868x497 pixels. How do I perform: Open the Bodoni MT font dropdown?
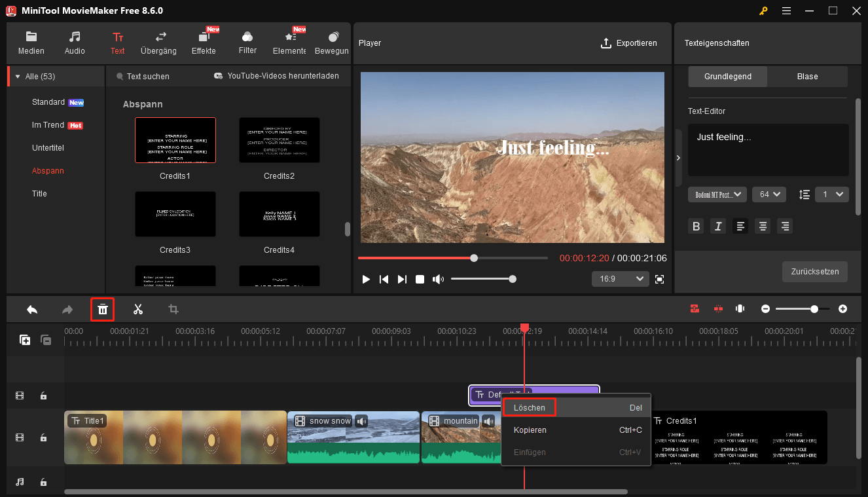pyautogui.click(x=717, y=194)
